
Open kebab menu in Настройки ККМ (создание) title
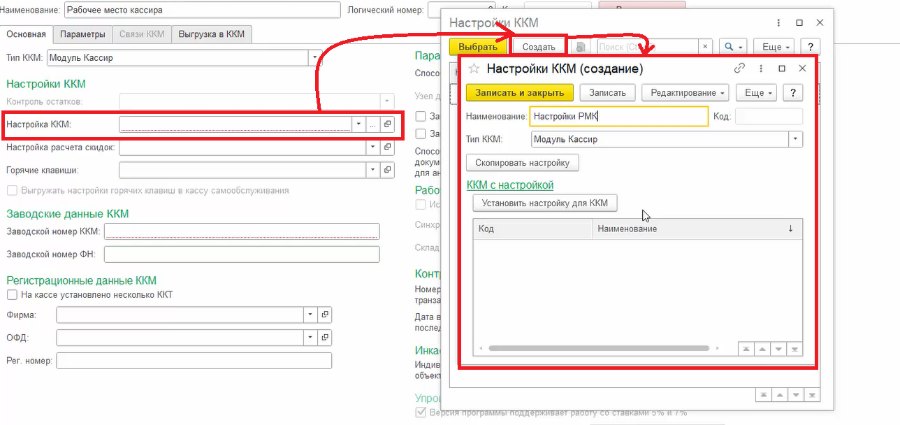point(761,68)
